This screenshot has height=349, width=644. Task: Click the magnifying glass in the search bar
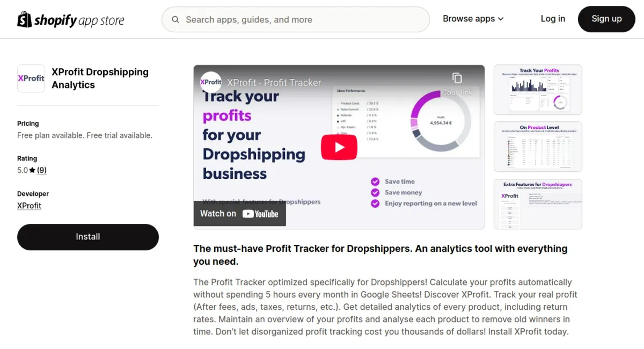coord(175,19)
